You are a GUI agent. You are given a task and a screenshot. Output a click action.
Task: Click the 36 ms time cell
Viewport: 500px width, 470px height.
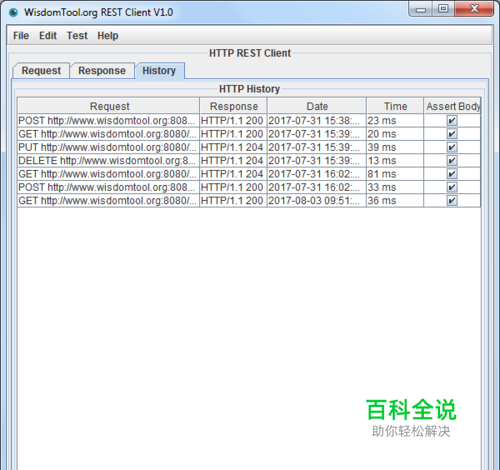pyautogui.click(x=395, y=201)
